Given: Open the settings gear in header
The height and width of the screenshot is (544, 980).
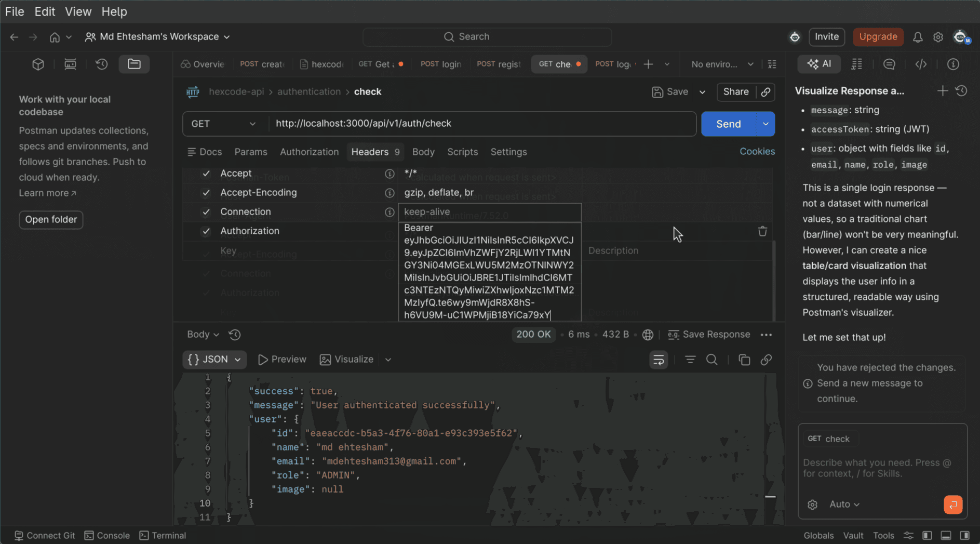Looking at the screenshot, I should click(938, 37).
